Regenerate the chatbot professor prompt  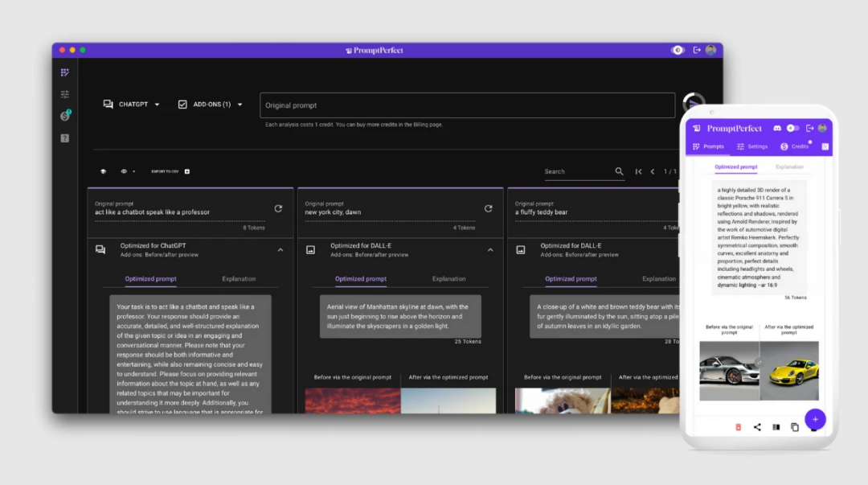[x=278, y=208]
